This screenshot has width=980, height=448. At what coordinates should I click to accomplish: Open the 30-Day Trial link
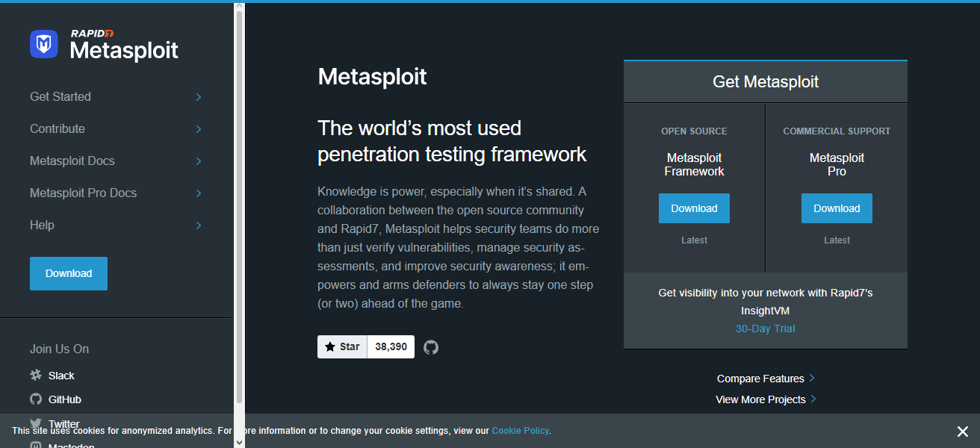point(766,329)
